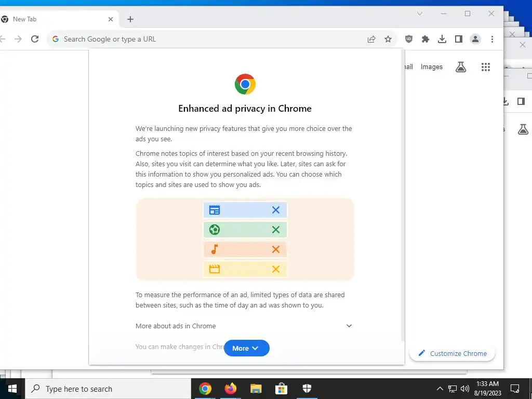Viewport: 532px width, 399px height.
Task: Open the Search Labs flask icon
Action: (x=460, y=67)
